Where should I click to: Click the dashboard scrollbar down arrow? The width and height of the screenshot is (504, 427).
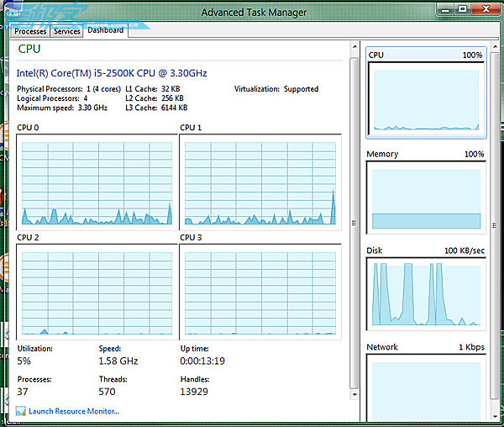[x=354, y=394]
